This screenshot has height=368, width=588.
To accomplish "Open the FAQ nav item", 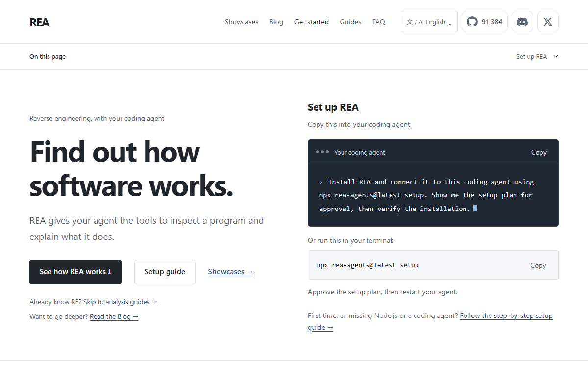I will point(379,22).
